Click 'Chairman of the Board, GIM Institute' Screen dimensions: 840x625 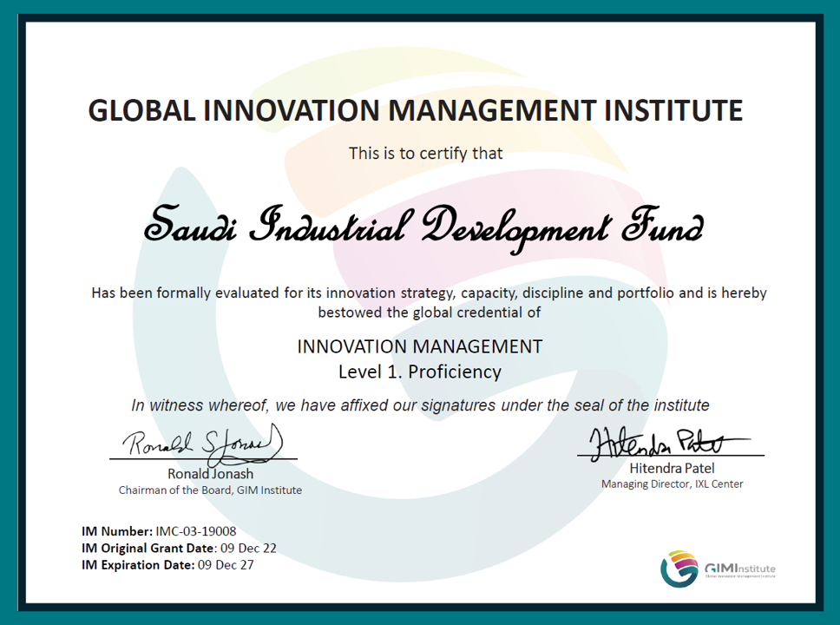pyautogui.click(x=210, y=490)
